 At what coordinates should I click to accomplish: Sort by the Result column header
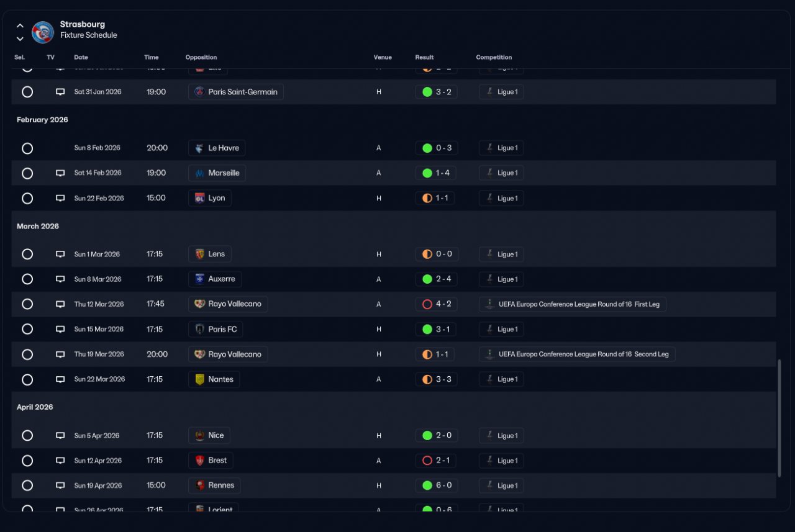pyautogui.click(x=424, y=58)
